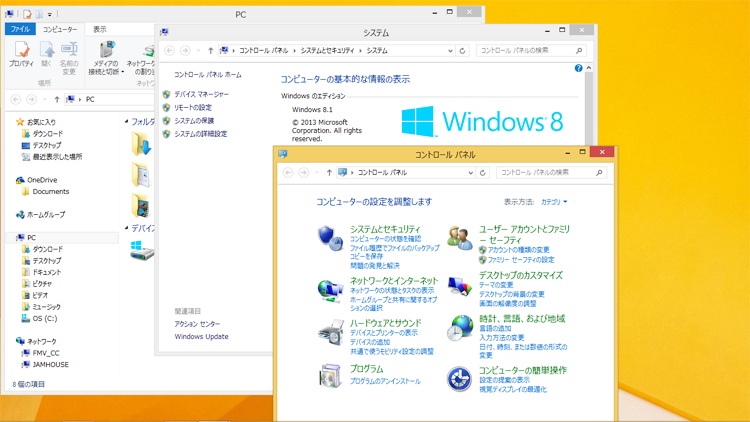Screen dimensions: 750x422
Task: Click the プロパティ ribbon icon in PC window
Action: point(21,55)
